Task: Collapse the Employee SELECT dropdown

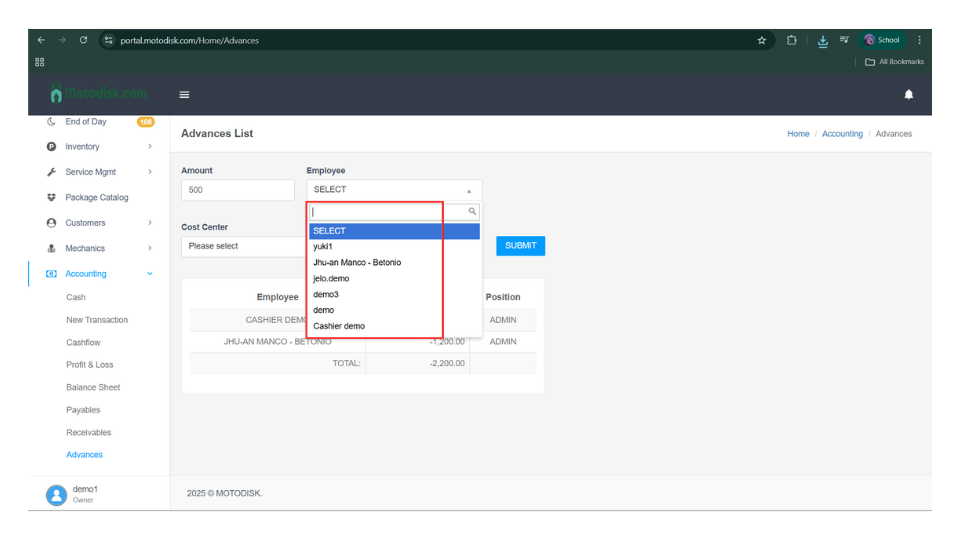Action: tap(393, 190)
